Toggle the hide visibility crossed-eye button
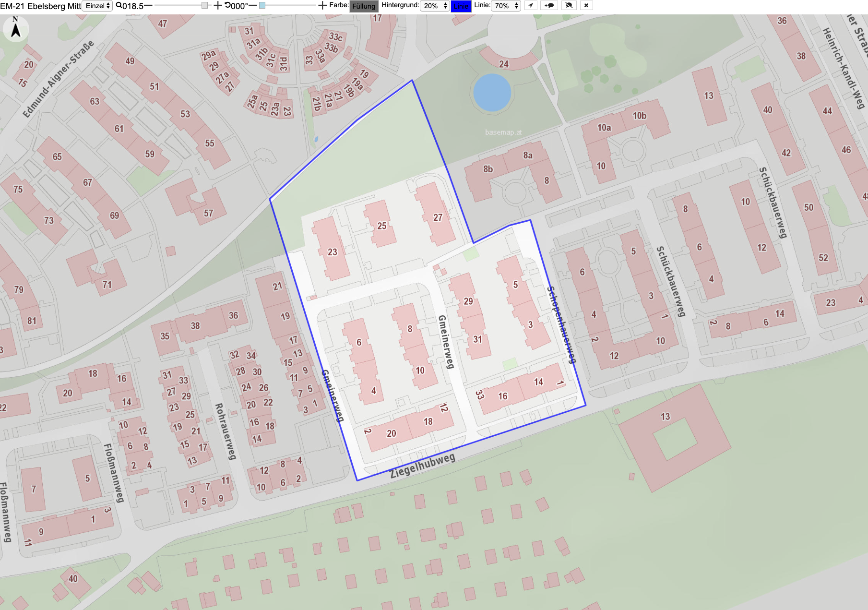Viewport: 868px width, 610px height. tap(569, 5)
